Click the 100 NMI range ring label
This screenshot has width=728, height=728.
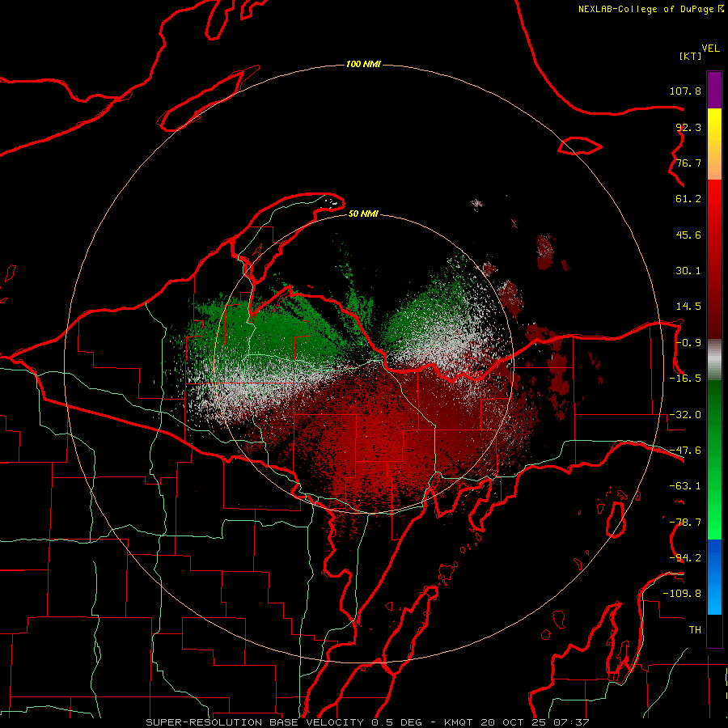coord(363,64)
